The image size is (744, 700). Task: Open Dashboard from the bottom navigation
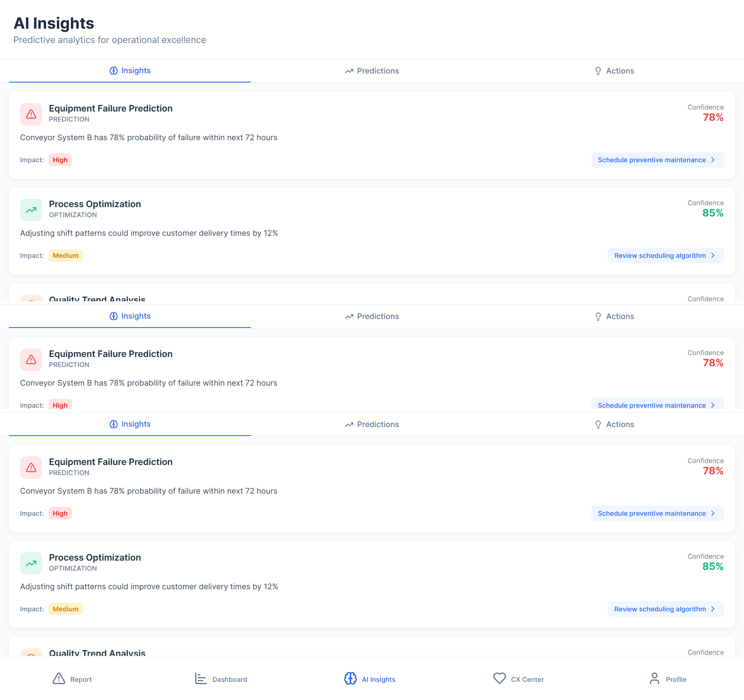(x=221, y=679)
